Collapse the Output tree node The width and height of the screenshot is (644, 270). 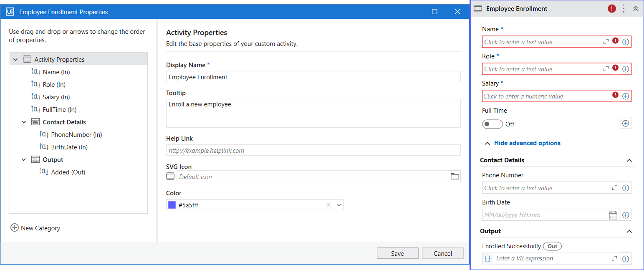24,160
